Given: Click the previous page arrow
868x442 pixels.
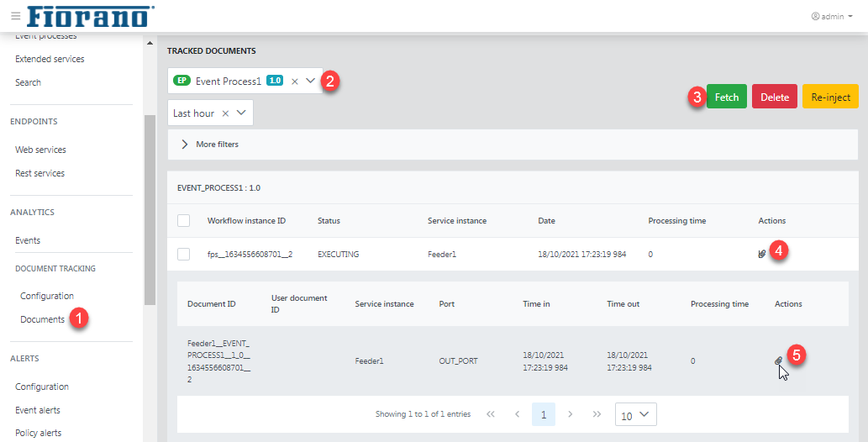Looking at the screenshot, I should pos(517,414).
